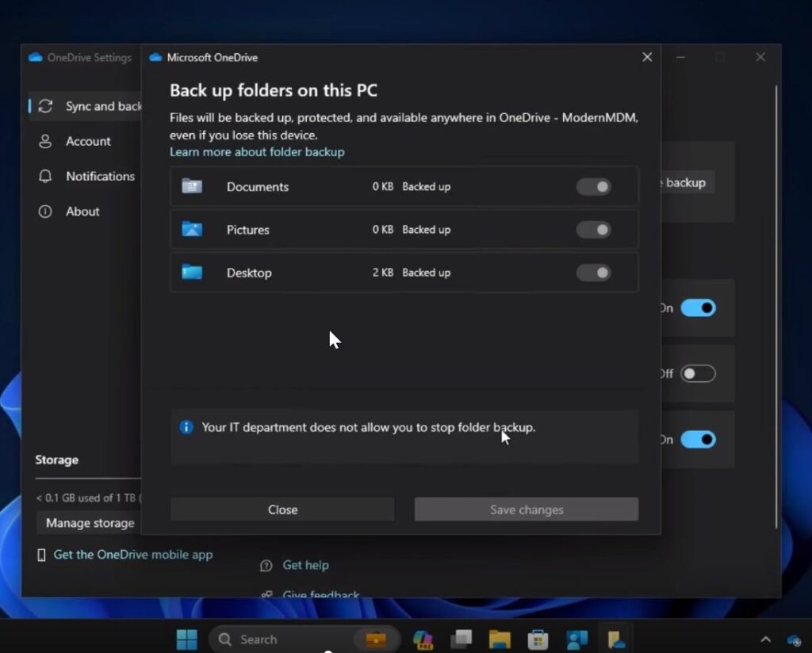Click the Pictures folder icon
Viewport: 812px width, 653px height.
coord(192,230)
